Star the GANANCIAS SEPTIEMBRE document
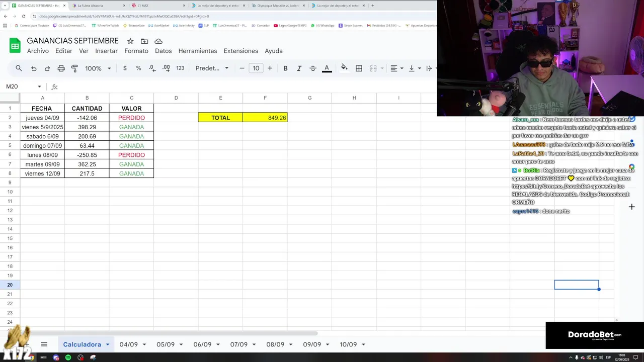Image resolution: width=644 pixels, height=362 pixels. click(x=130, y=41)
